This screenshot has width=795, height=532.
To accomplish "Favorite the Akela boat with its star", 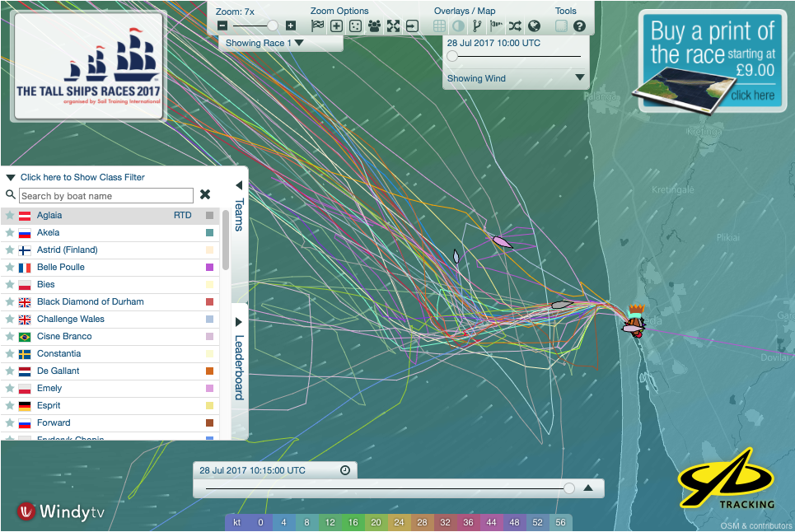I will tap(10, 233).
